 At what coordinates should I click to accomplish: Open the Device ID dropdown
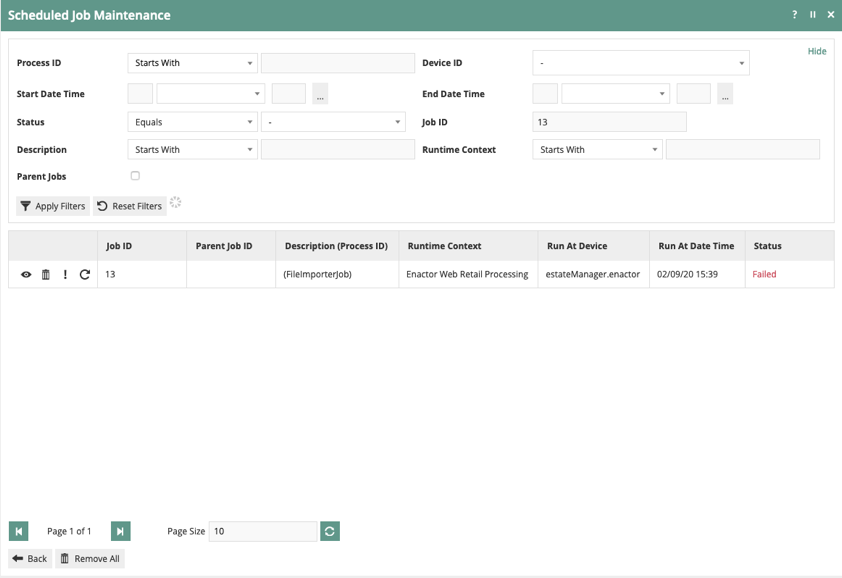tap(640, 63)
